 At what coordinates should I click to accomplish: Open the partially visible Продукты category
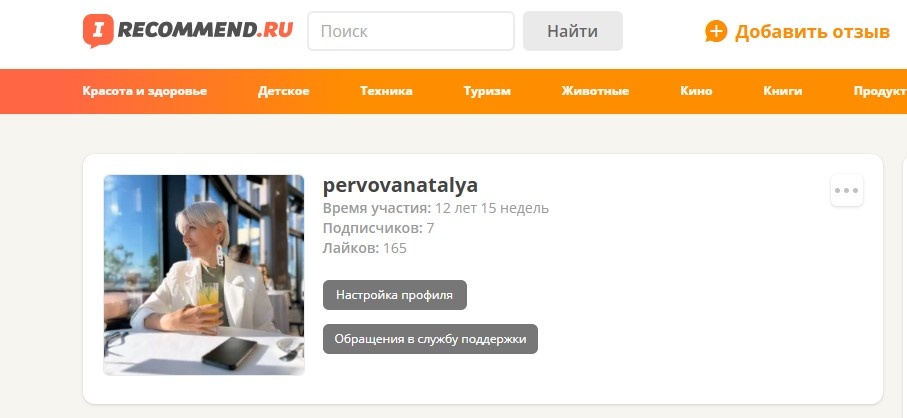880,91
